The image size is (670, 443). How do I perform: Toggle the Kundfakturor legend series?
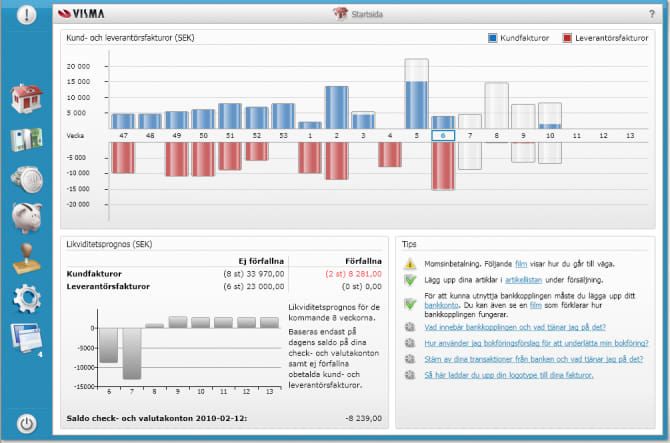point(520,37)
